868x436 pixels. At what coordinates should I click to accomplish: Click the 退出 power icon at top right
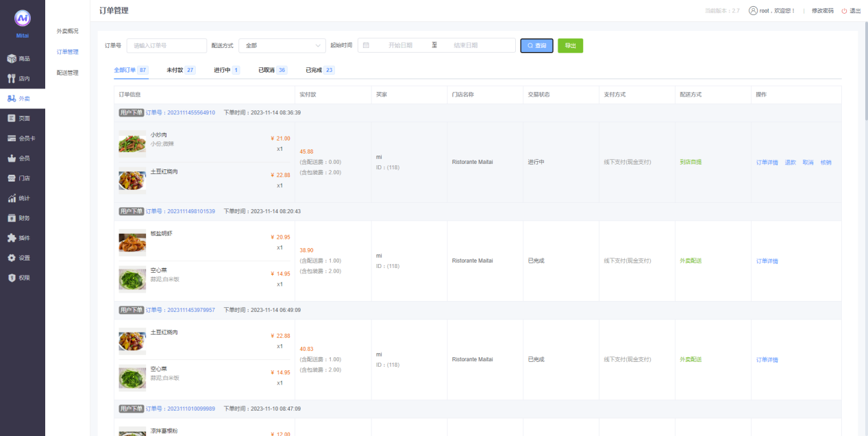click(x=844, y=11)
